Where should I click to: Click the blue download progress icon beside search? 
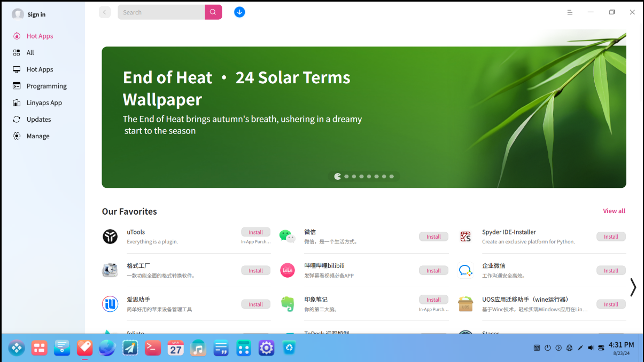coord(239,12)
